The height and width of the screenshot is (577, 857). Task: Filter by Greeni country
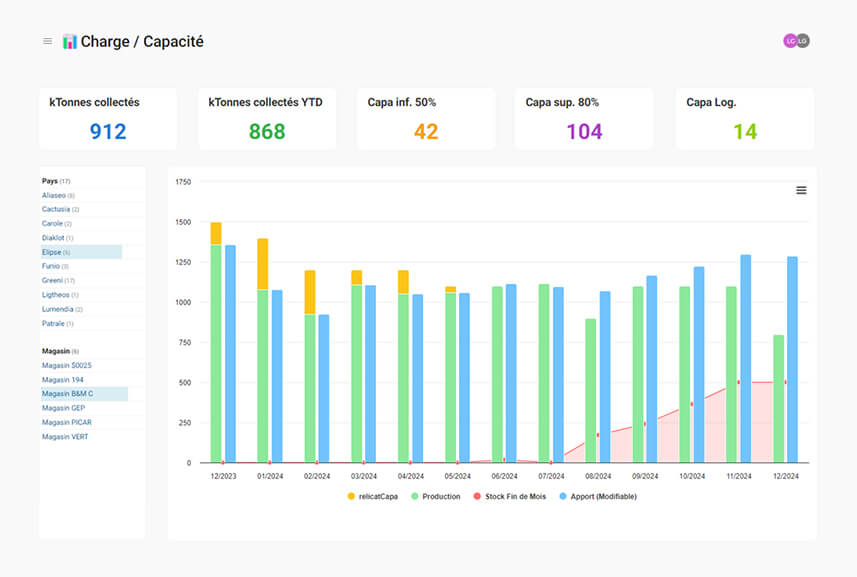click(53, 281)
